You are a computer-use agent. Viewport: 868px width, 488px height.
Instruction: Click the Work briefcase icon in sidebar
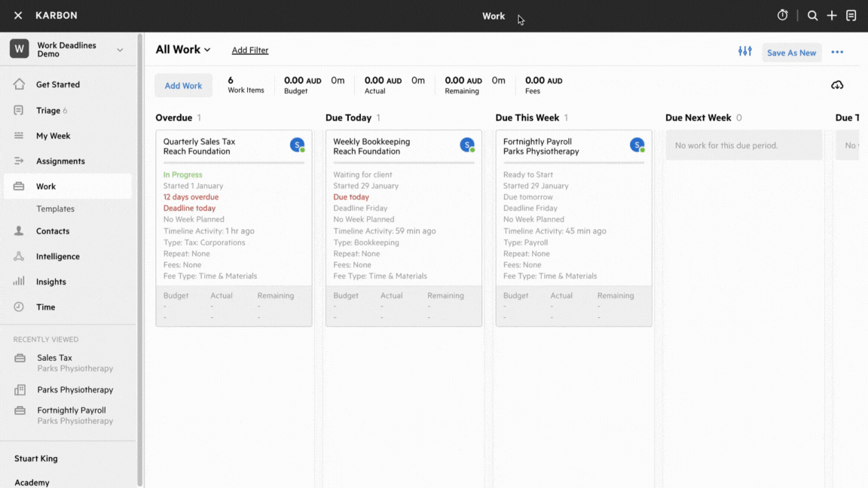pos(19,187)
